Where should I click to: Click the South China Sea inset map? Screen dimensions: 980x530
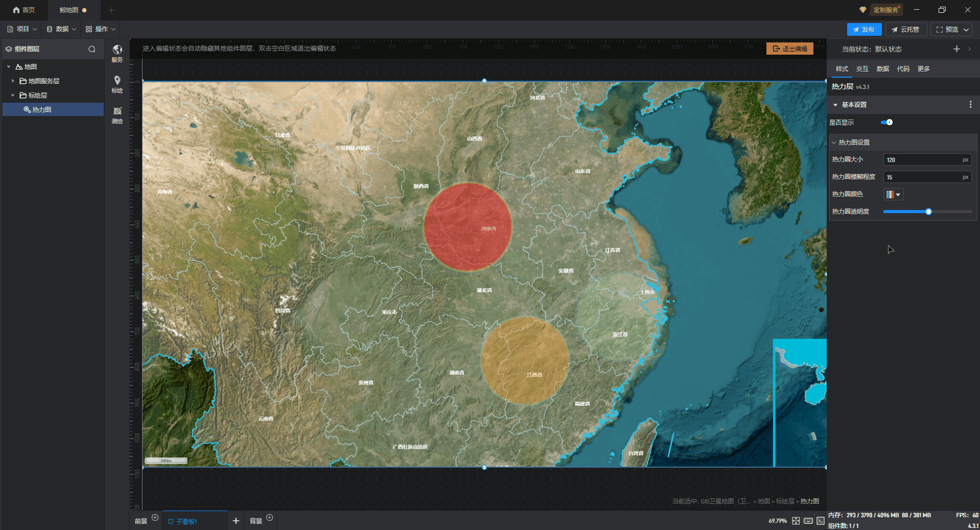[800, 403]
